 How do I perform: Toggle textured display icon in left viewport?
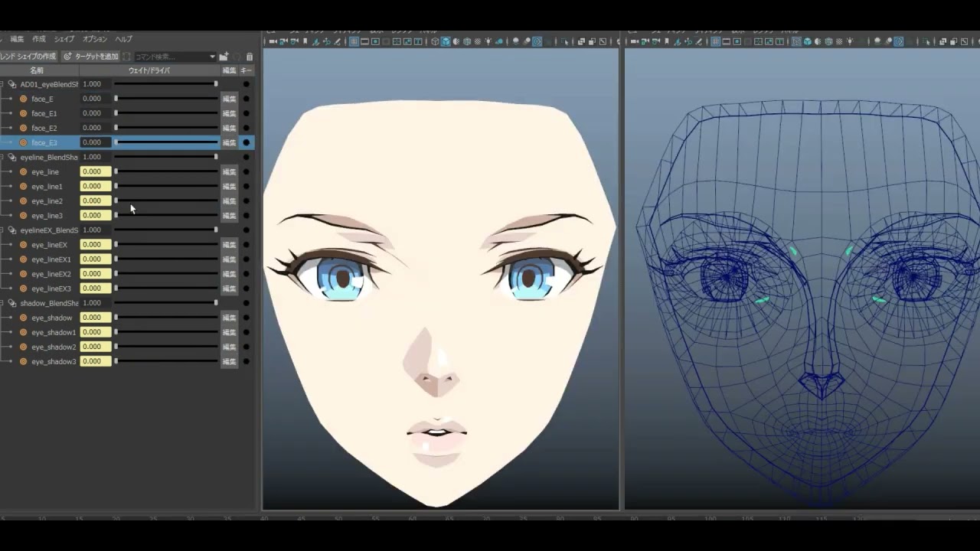point(477,41)
